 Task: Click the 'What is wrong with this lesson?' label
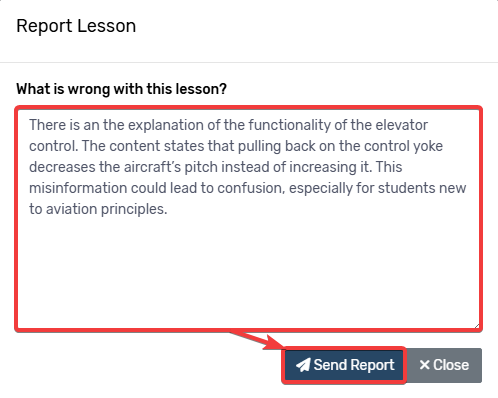121,89
